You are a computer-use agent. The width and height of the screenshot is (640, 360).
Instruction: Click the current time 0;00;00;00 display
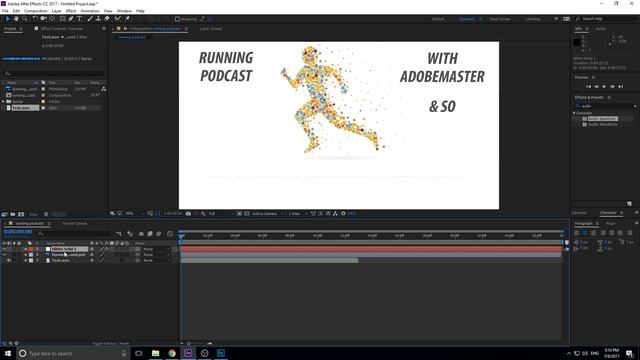(x=18, y=231)
